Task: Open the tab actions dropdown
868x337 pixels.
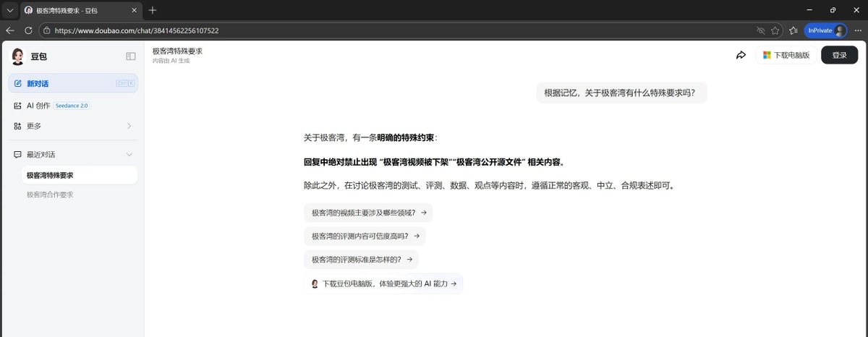Action: (x=9, y=10)
